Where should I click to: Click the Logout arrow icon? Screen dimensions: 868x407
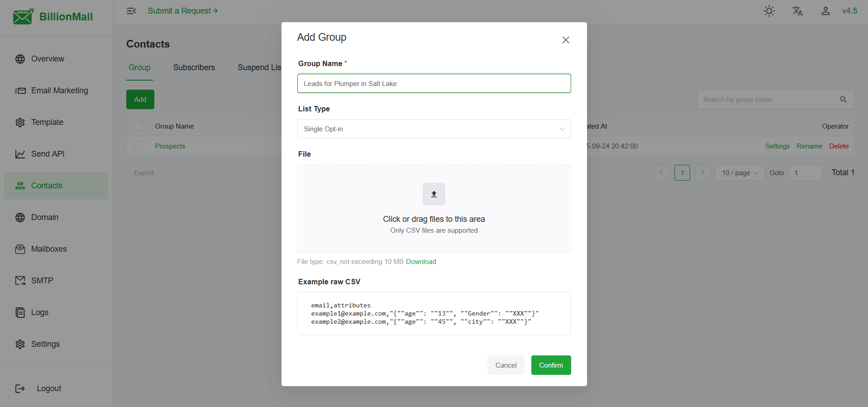click(x=20, y=388)
